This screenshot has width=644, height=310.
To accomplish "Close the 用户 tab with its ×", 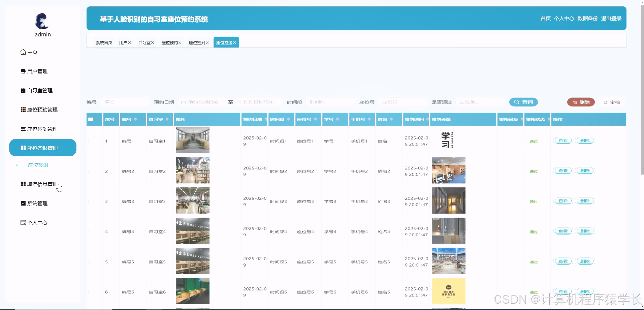I will point(129,43).
